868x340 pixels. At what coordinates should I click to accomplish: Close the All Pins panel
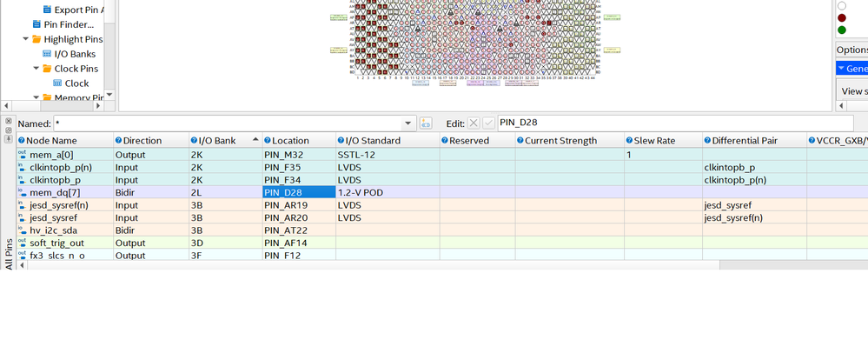[x=9, y=121]
